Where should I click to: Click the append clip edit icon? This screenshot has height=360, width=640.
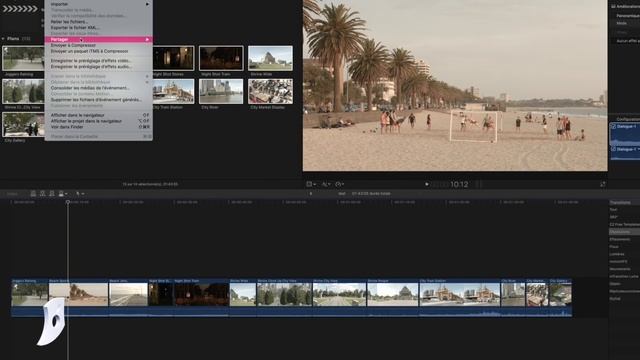tap(52, 193)
